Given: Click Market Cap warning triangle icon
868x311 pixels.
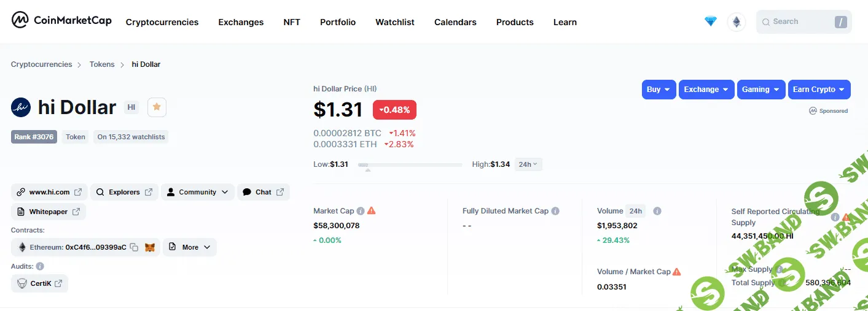Looking at the screenshot, I should (371, 210).
